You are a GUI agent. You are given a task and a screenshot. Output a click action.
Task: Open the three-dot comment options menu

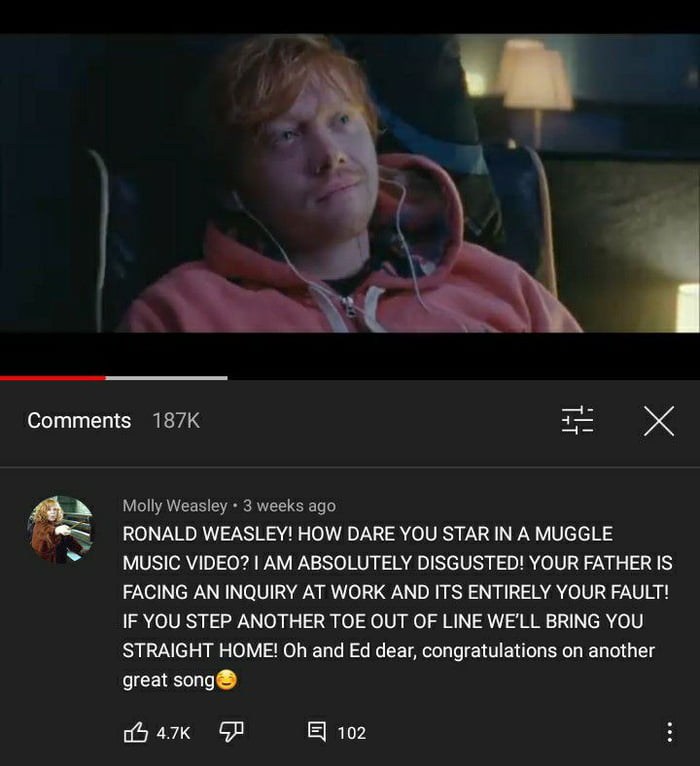[669, 732]
